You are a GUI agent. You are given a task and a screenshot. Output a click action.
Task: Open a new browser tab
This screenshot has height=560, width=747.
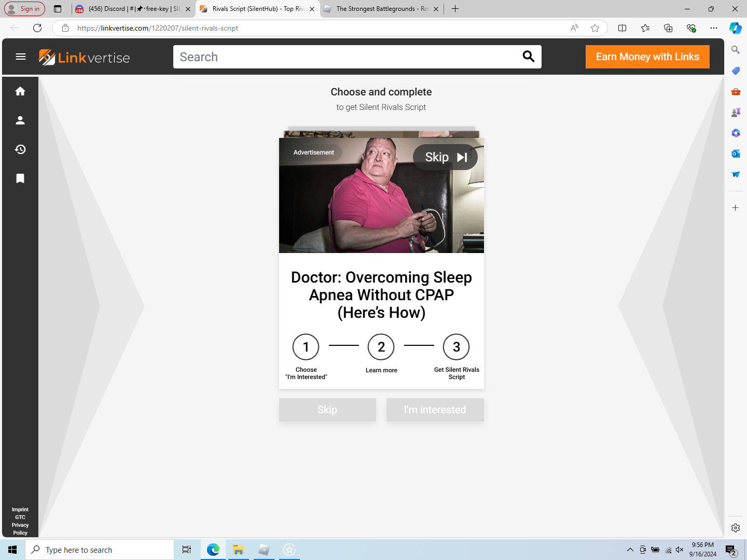coord(455,9)
